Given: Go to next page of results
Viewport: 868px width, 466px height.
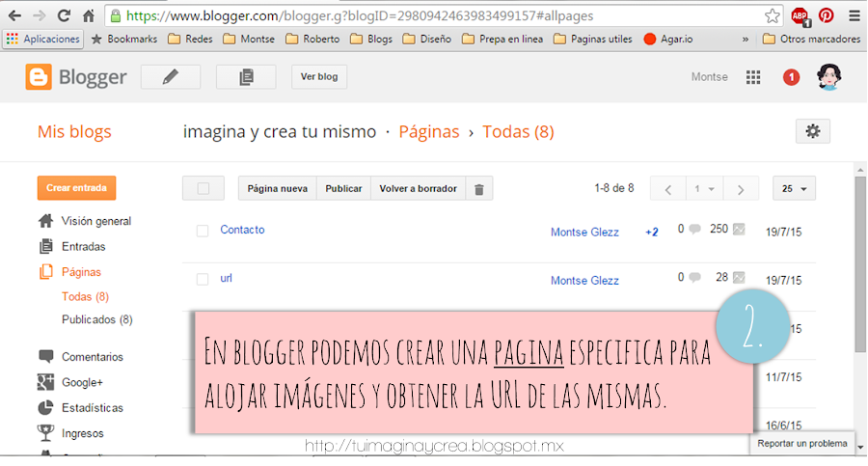Looking at the screenshot, I should point(741,189).
